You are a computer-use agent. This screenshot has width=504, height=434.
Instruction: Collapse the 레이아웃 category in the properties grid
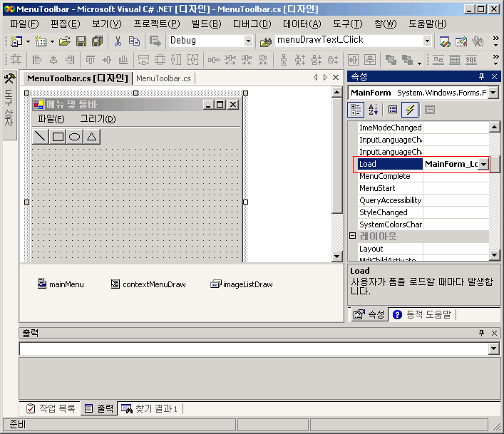[x=352, y=237]
